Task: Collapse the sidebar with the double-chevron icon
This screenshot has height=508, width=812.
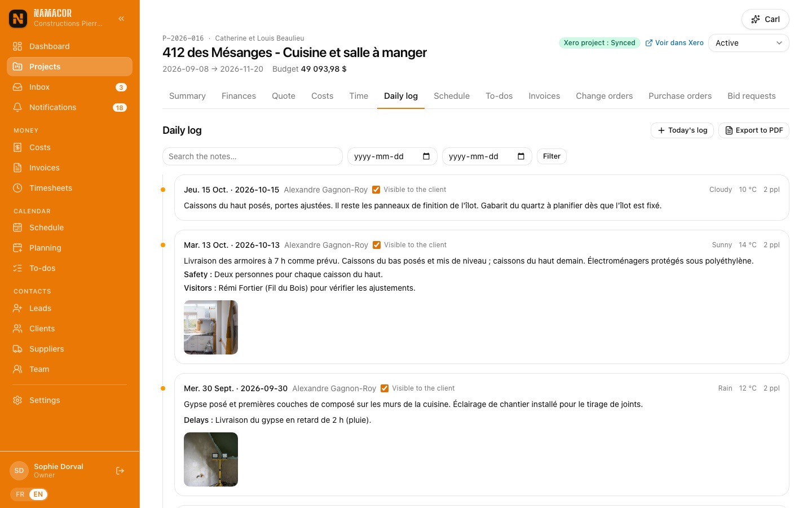Action: (121, 19)
